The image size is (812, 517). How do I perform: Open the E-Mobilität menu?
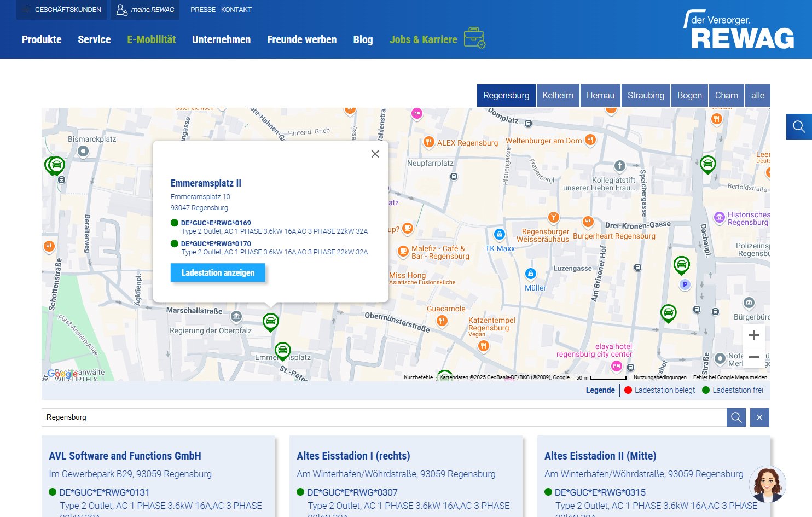coord(151,39)
